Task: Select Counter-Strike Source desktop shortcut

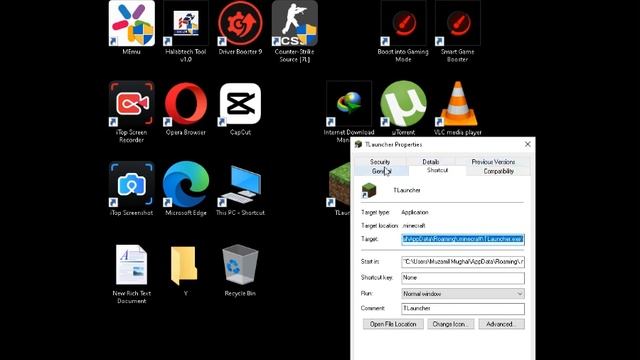Action: coord(294,23)
